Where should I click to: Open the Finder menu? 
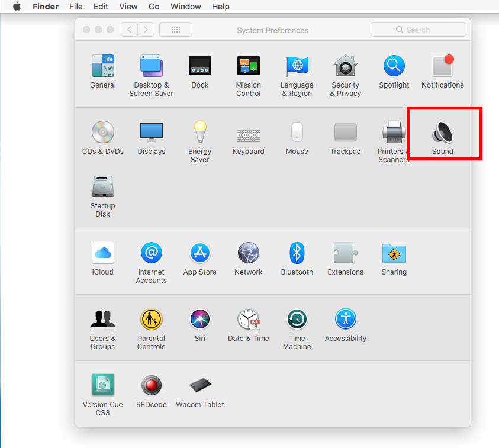tap(45, 7)
